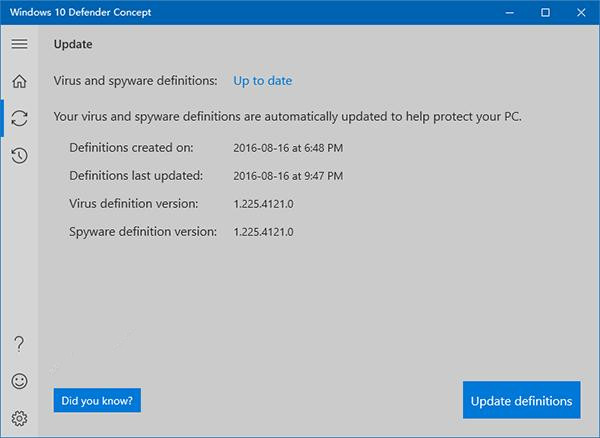Open the hamburger navigation menu
The image size is (600, 438).
(x=19, y=44)
